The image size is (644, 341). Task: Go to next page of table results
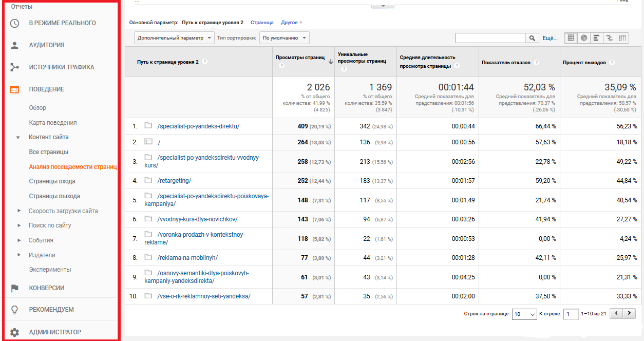pos(629,313)
